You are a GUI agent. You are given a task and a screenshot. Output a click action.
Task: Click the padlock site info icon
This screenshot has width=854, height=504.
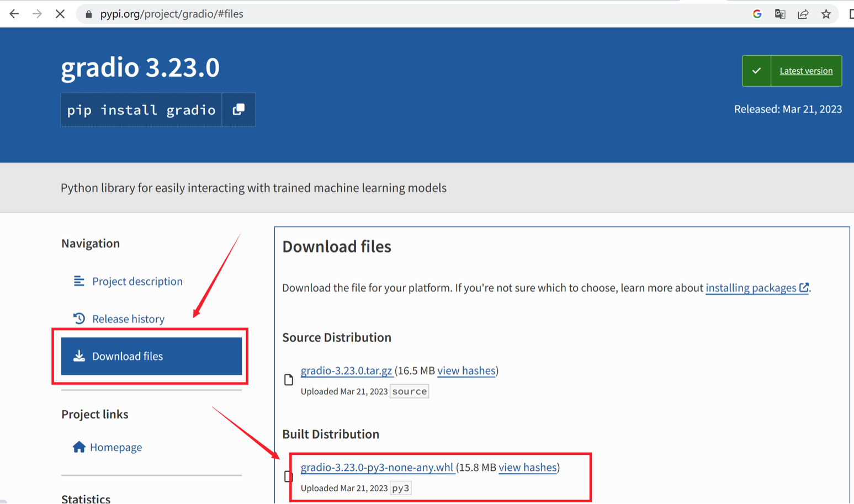(x=88, y=14)
